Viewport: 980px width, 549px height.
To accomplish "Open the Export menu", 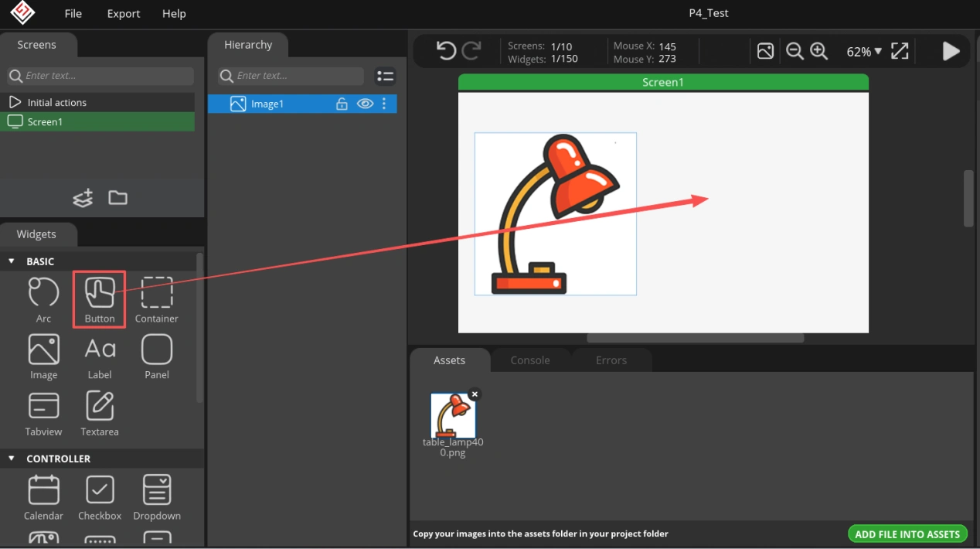I will pyautogui.click(x=124, y=13).
